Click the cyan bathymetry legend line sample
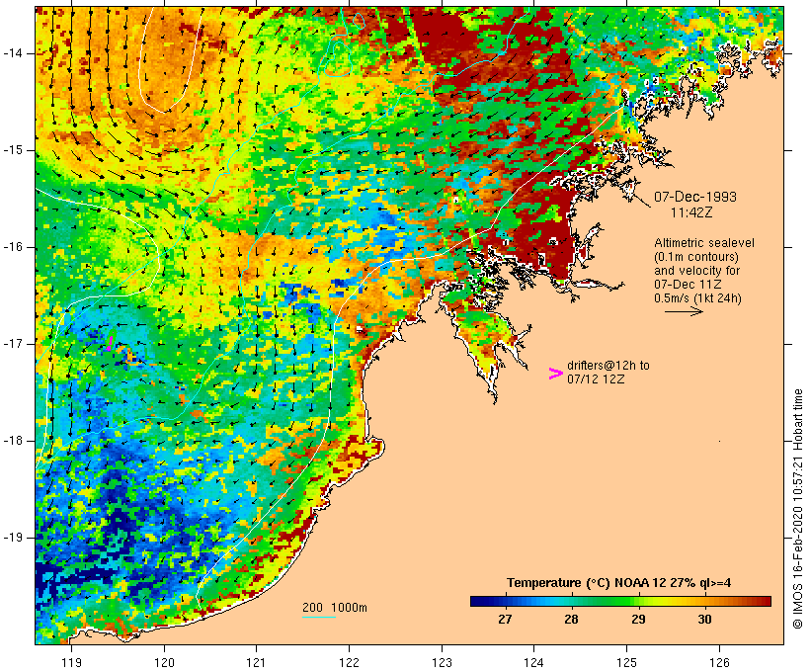Screen dimensions: 810x672 coord(319,617)
